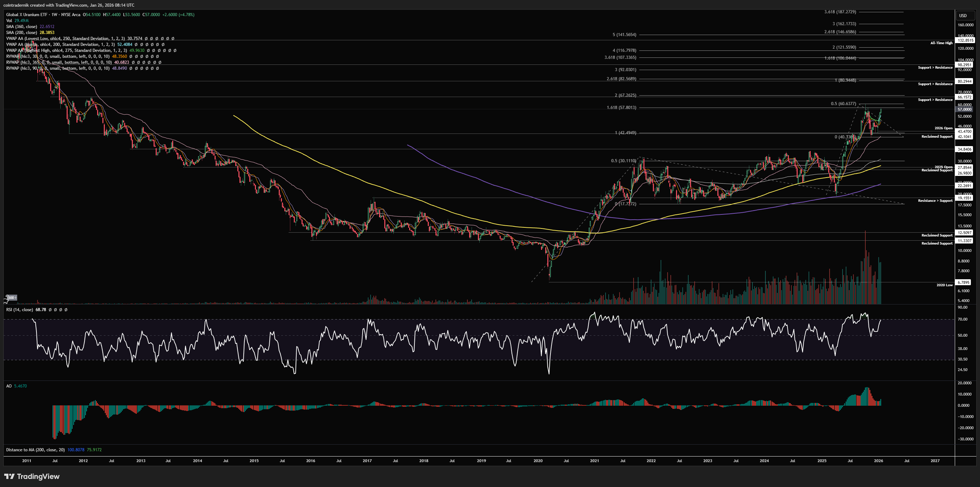Click the dinosaur icon near volume pane

click(5, 301)
